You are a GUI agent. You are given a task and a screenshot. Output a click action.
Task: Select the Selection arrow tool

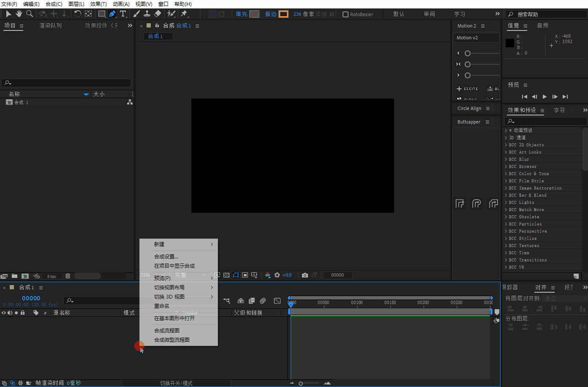pos(8,14)
